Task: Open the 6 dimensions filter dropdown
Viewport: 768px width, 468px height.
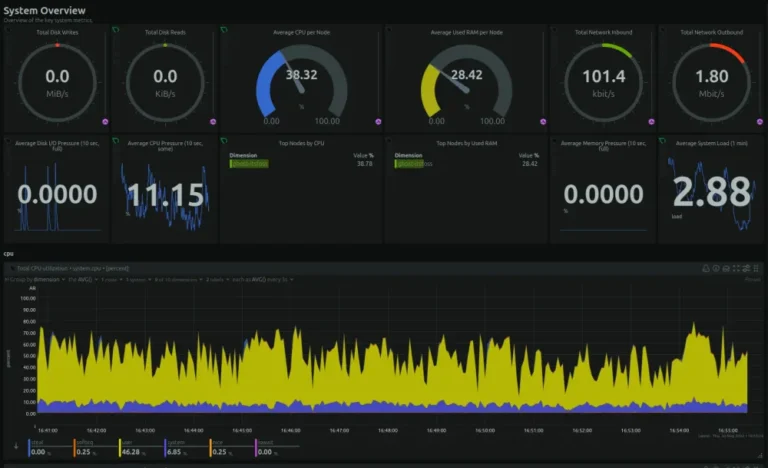Action: point(165,280)
